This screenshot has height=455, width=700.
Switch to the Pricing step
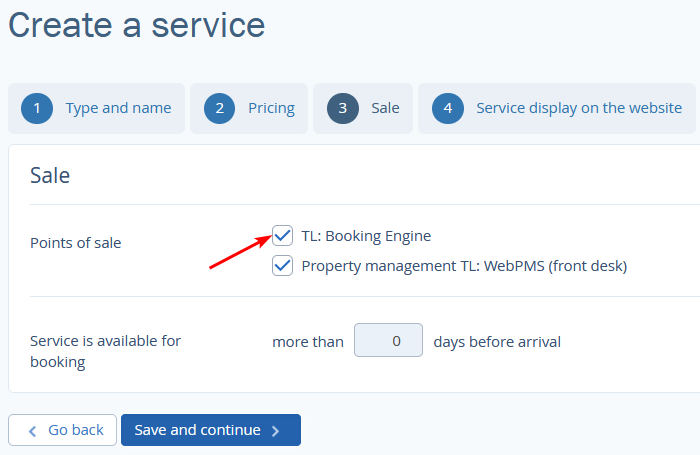(249, 109)
